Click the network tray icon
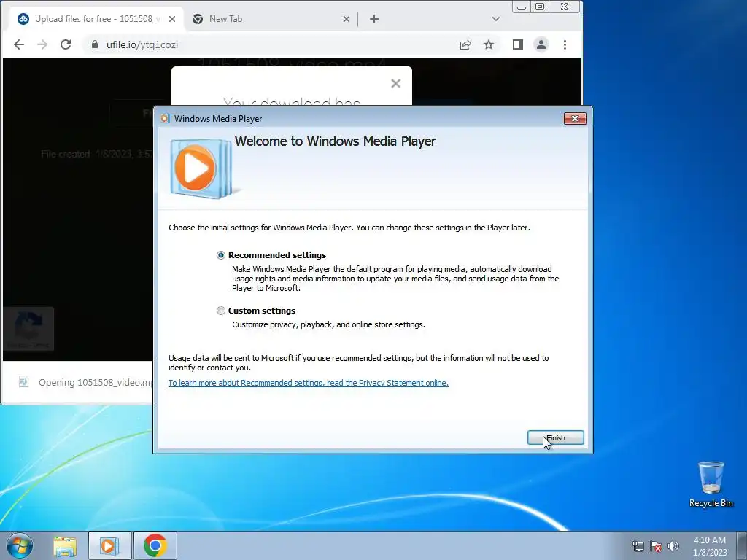This screenshot has width=747, height=560. click(x=638, y=546)
